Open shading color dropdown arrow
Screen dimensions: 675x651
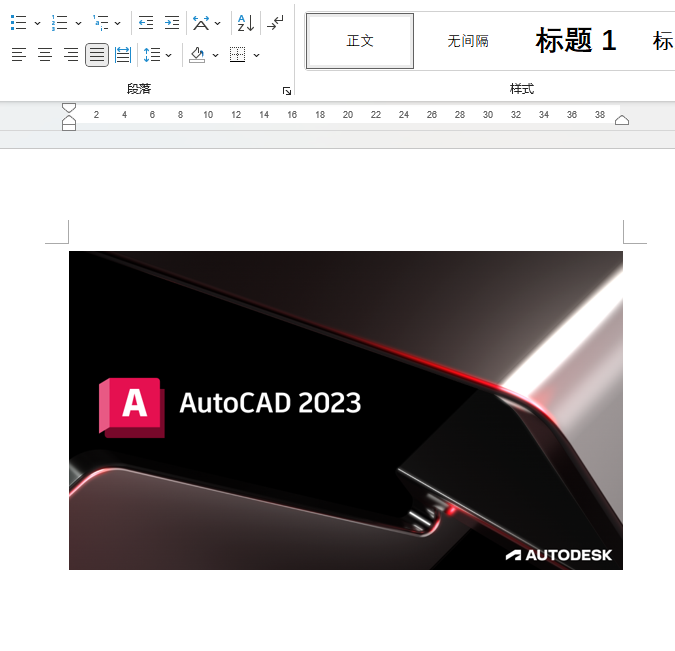[x=215, y=55]
